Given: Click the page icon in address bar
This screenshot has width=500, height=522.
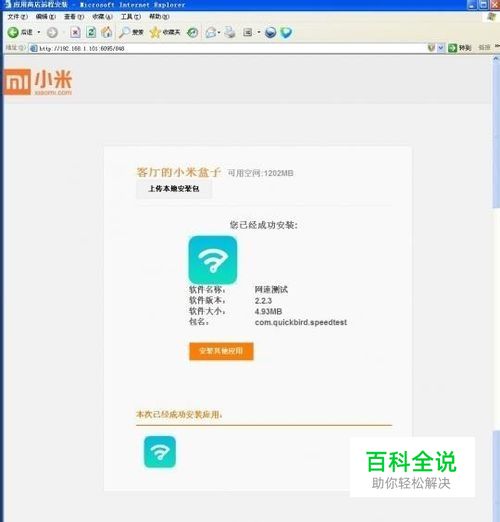Looking at the screenshot, I should (x=33, y=48).
